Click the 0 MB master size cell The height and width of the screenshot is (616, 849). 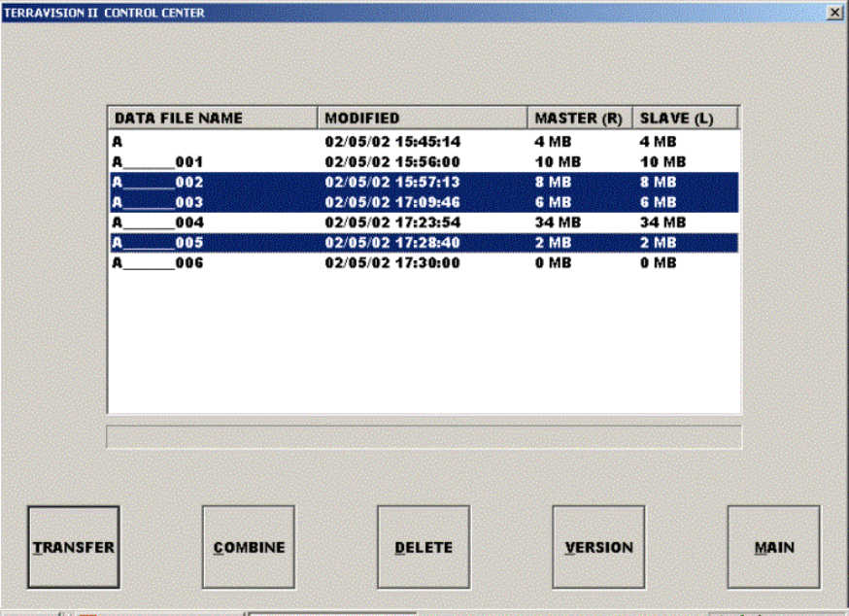553,262
